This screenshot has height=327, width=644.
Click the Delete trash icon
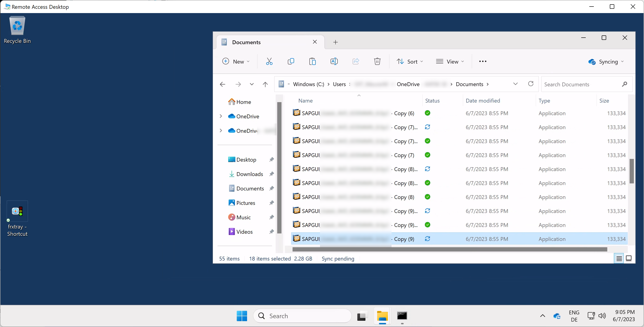pyautogui.click(x=377, y=61)
